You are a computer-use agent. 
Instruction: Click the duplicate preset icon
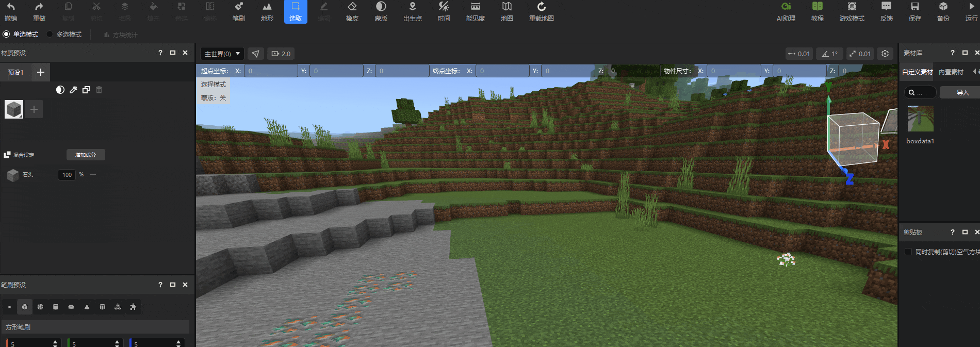coord(86,90)
